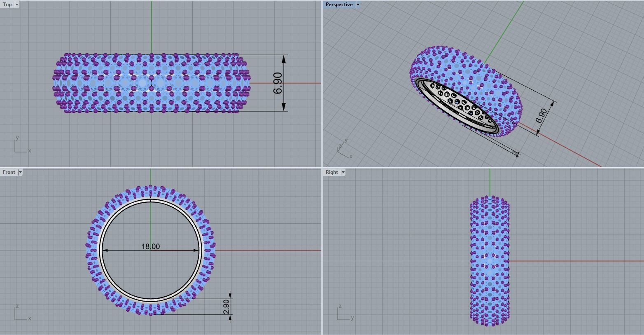
Task: Activate the Top viewport title label
Action: pos(7,5)
